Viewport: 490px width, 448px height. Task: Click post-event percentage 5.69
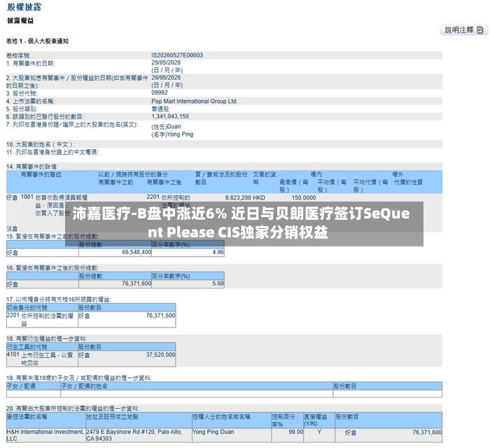[x=218, y=283]
